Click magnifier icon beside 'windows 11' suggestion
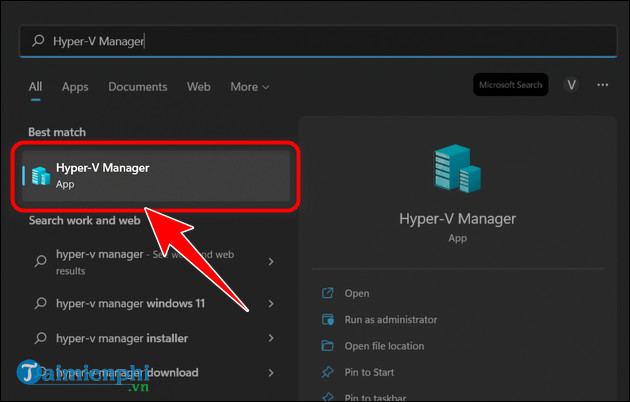Screen dimensions: 630x402 click(x=41, y=303)
